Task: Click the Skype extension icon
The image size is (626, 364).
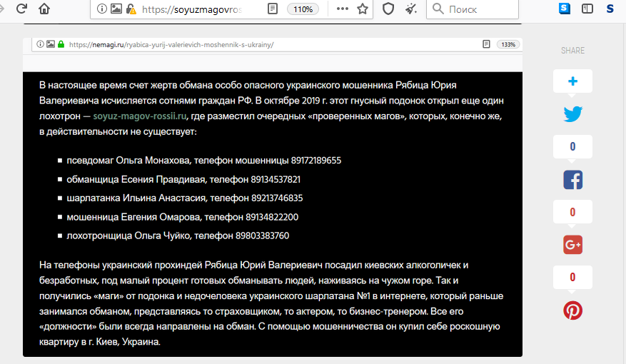Action: point(565,9)
